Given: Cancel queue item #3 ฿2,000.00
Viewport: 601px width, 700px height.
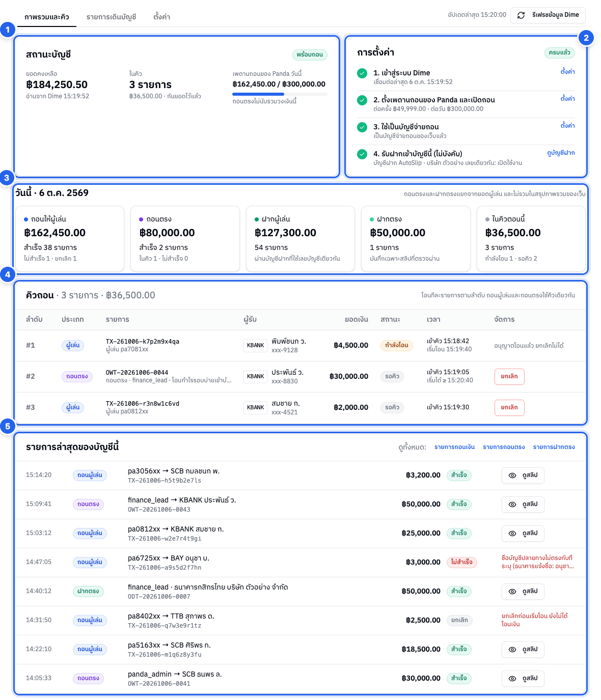Looking at the screenshot, I should 509,408.
